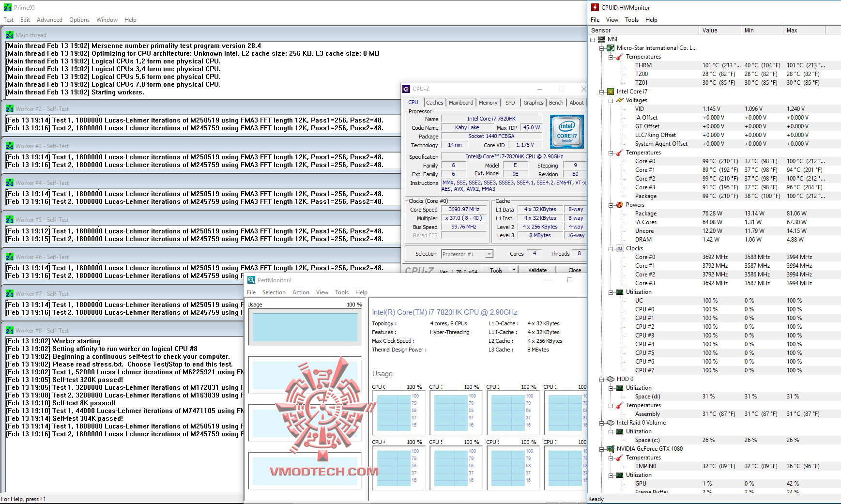This screenshot has width=841, height=504.
Task: Click the Powers flame icon in the sensor tree
Action: (x=620, y=205)
